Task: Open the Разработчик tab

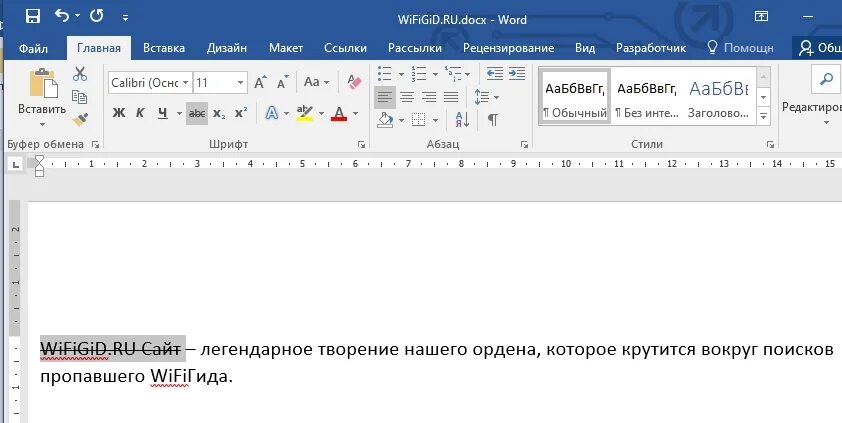Action: click(x=651, y=48)
